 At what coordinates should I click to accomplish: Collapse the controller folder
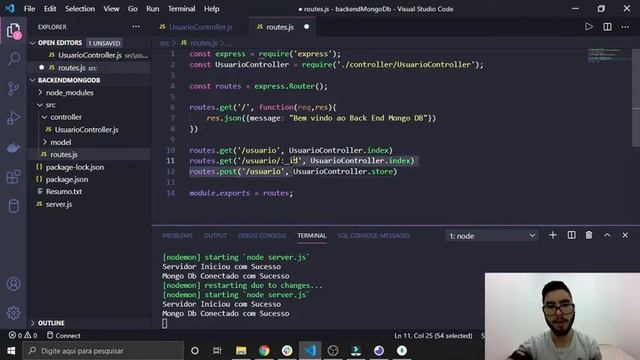pyautogui.click(x=62, y=117)
